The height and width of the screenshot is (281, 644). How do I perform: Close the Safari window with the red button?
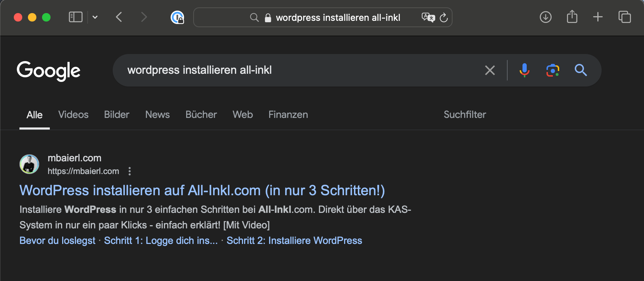[18, 17]
